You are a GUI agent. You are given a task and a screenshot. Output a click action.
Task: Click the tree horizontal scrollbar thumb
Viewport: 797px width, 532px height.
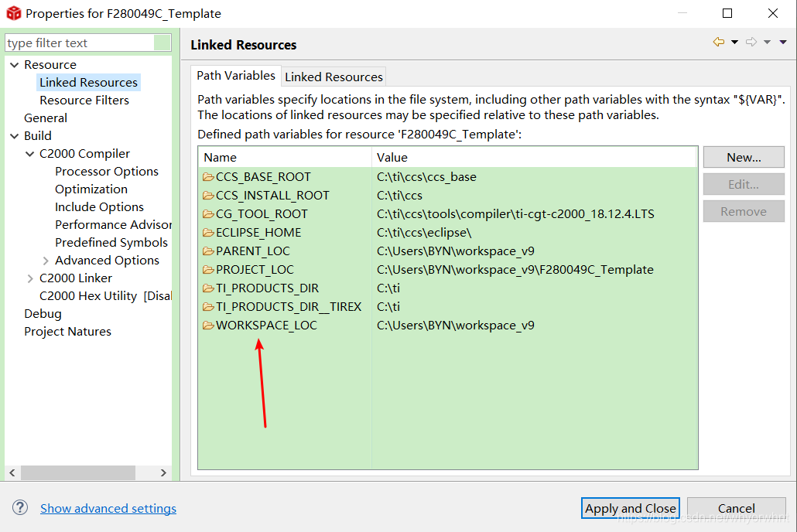pyautogui.click(x=78, y=472)
